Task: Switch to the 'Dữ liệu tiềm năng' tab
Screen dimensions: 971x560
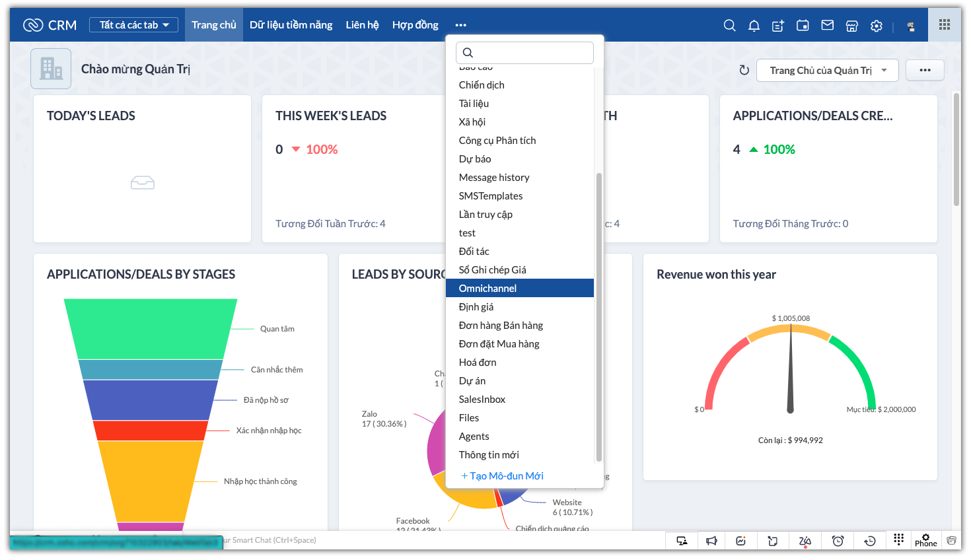Action: (x=291, y=25)
